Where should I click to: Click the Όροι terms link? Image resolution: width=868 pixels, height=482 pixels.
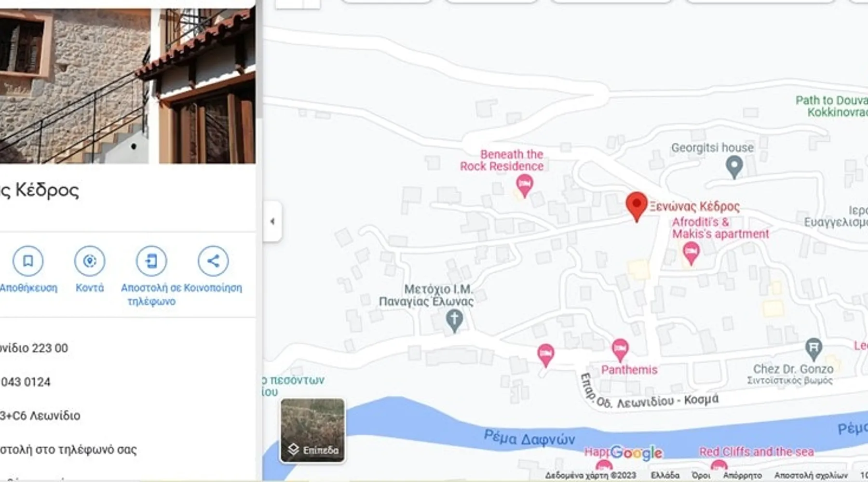click(x=701, y=475)
